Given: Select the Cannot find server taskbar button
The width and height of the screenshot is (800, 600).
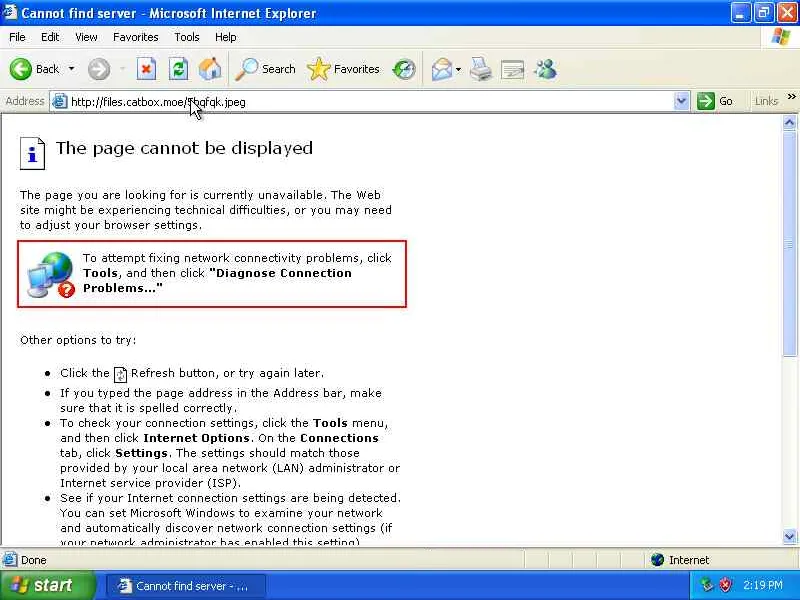Looking at the screenshot, I should (x=186, y=586).
